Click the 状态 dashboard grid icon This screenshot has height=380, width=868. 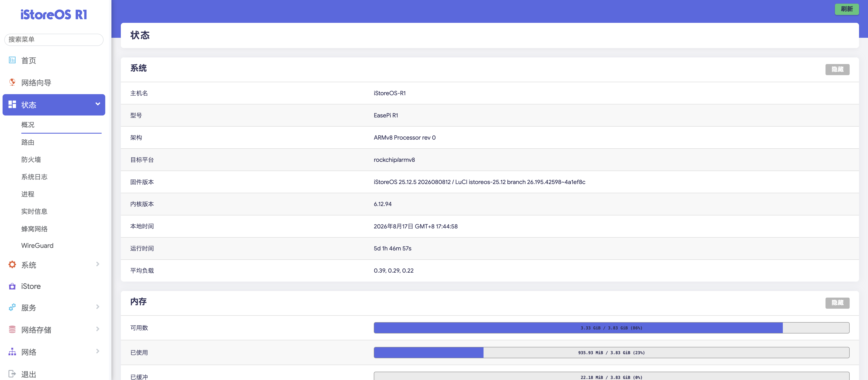pos(12,104)
